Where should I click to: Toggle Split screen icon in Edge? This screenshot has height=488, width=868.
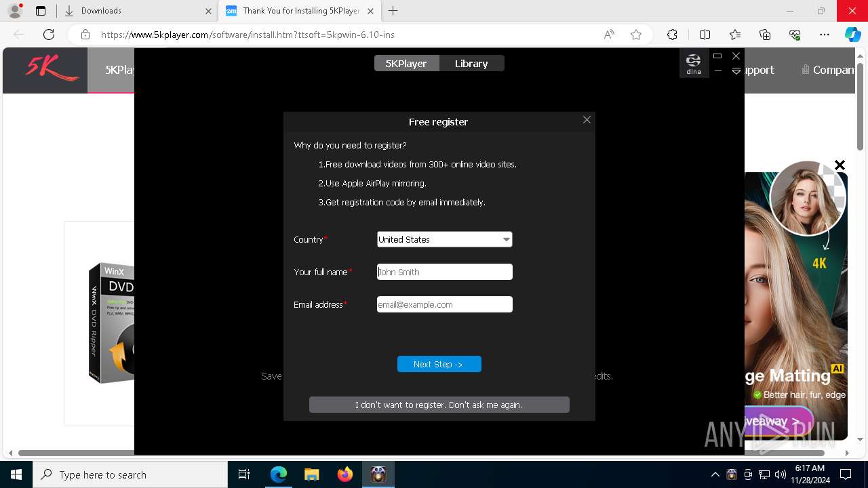pyautogui.click(x=705, y=35)
